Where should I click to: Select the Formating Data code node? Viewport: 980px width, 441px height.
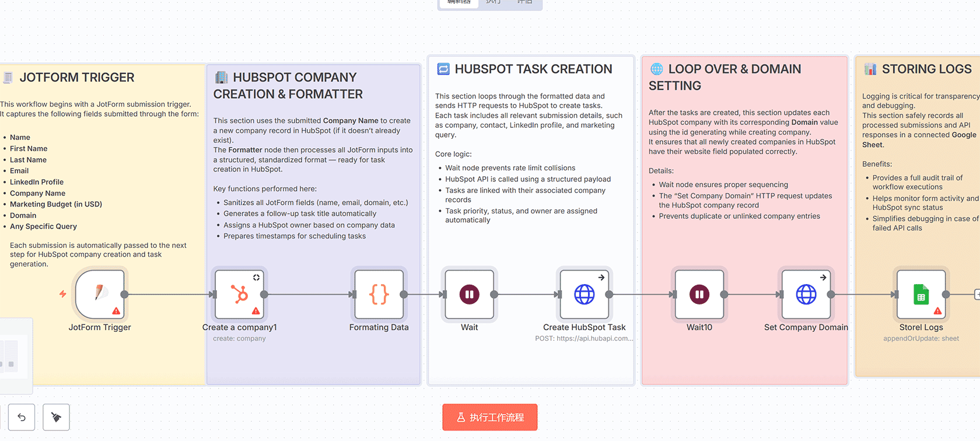click(x=379, y=294)
